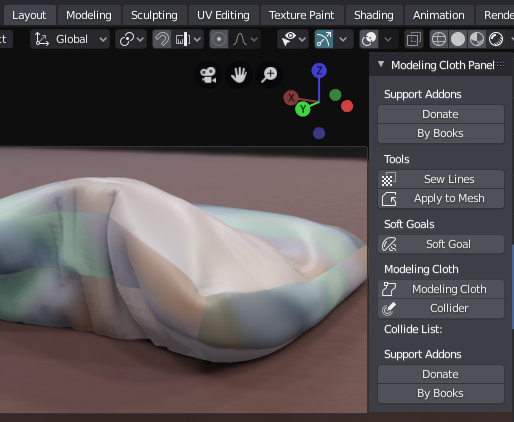Open the Texture Paint workspace tab
514x422 pixels.
(x=301, y=15)
